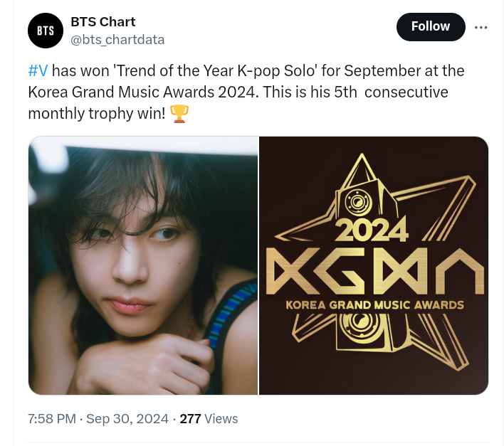Click the BTS Chart display name

point(103,22)
